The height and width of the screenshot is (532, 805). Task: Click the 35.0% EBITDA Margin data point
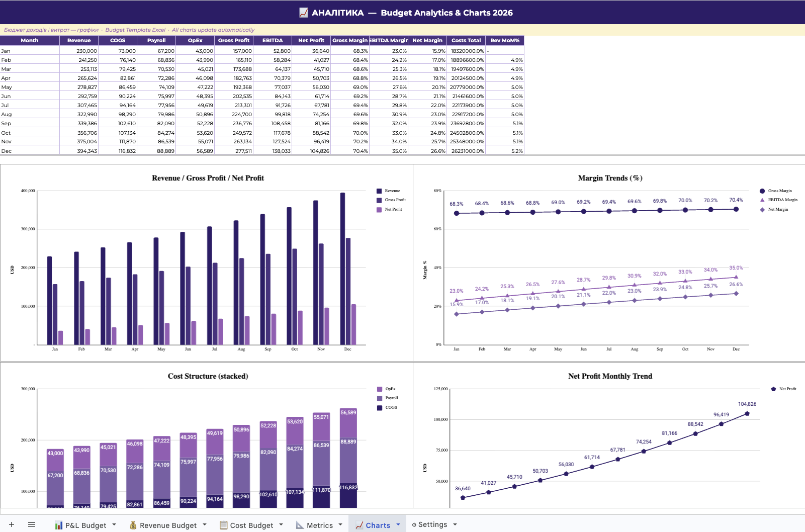point(736,277)
